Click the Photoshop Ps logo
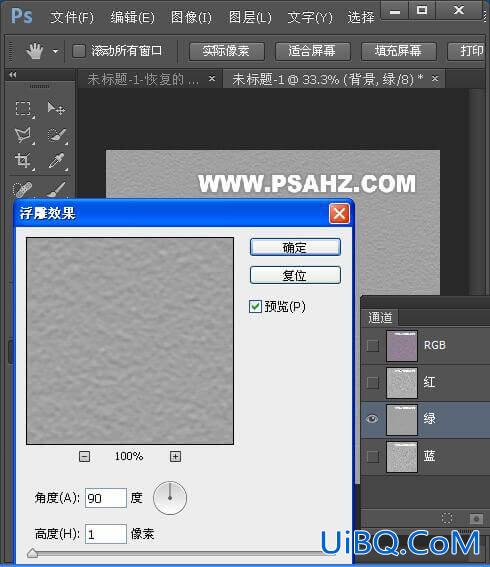Viewport: 490px width, 567px height. pyautogui.click(x=22, y=16)
